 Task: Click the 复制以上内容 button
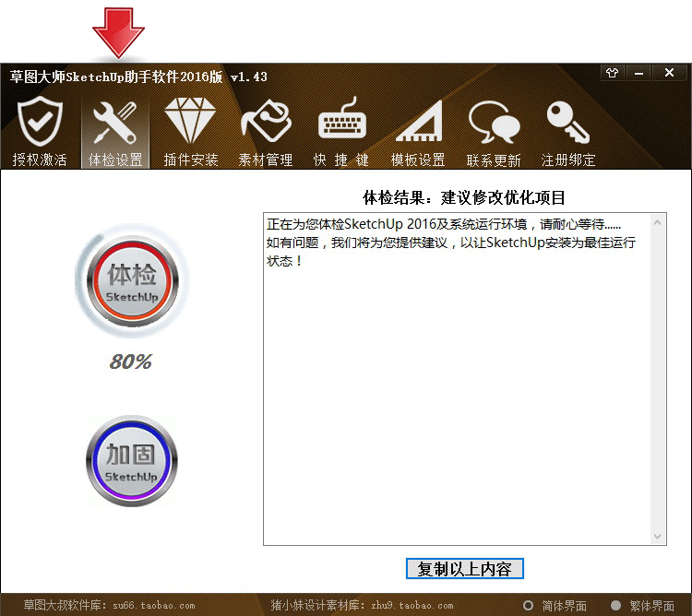(465, 569)
